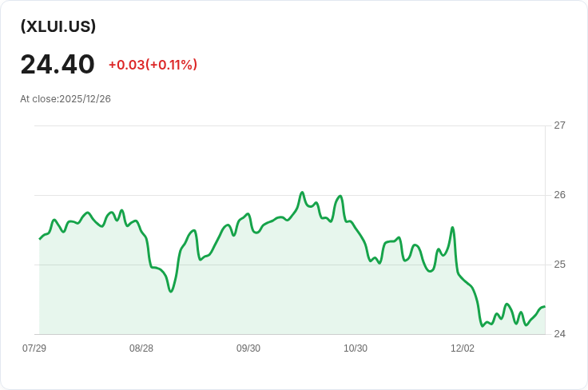Click the 26 y-axis price label
The image size is (588, 390).
559,195
